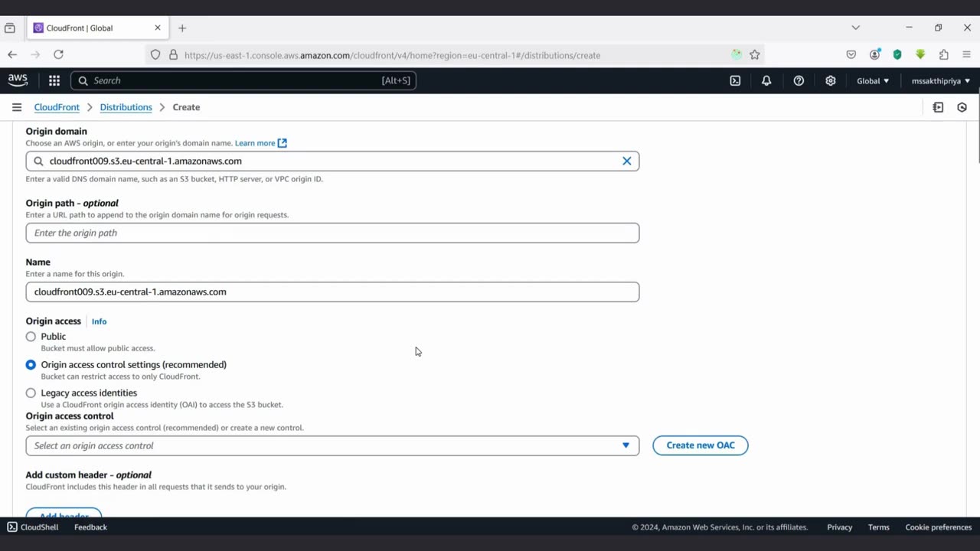The image size is (980, 551).
Task: Clear the origin domain field with X
Action: click(x=627, y=161)
